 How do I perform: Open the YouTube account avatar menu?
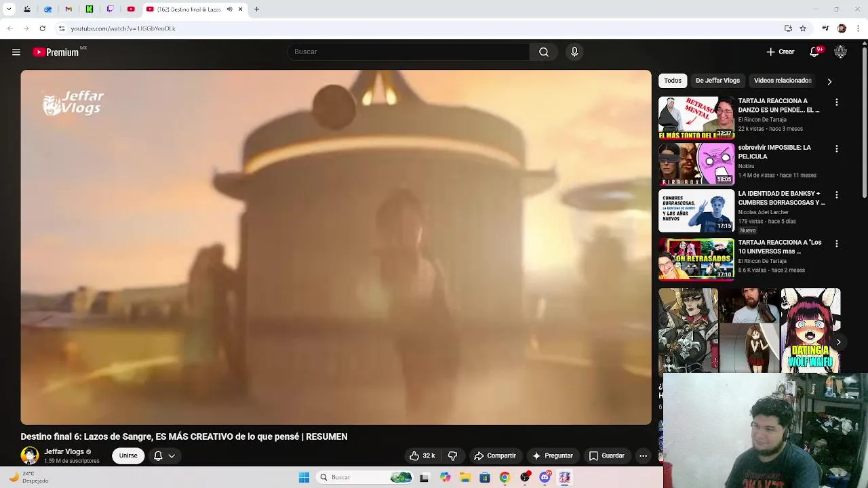840,52
